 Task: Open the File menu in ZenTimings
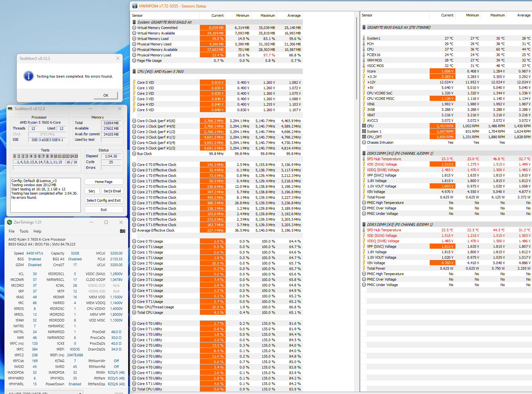pos(12,231)
